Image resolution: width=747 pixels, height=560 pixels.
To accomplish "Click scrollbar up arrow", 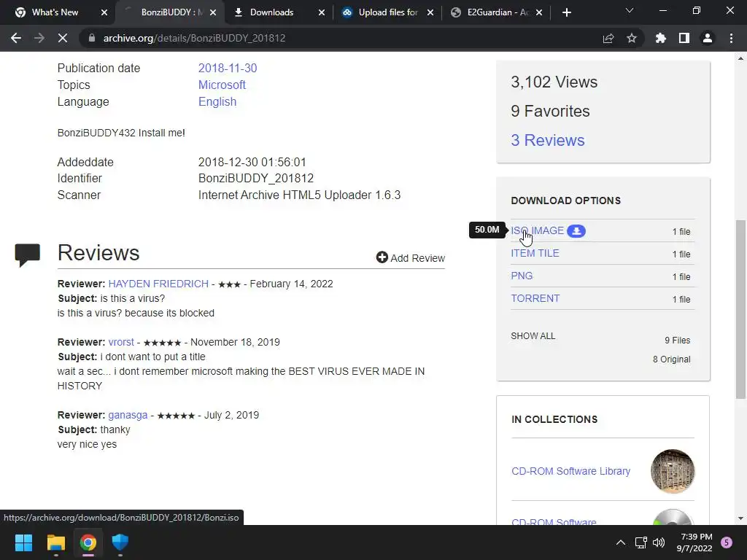I will [740, 58].
